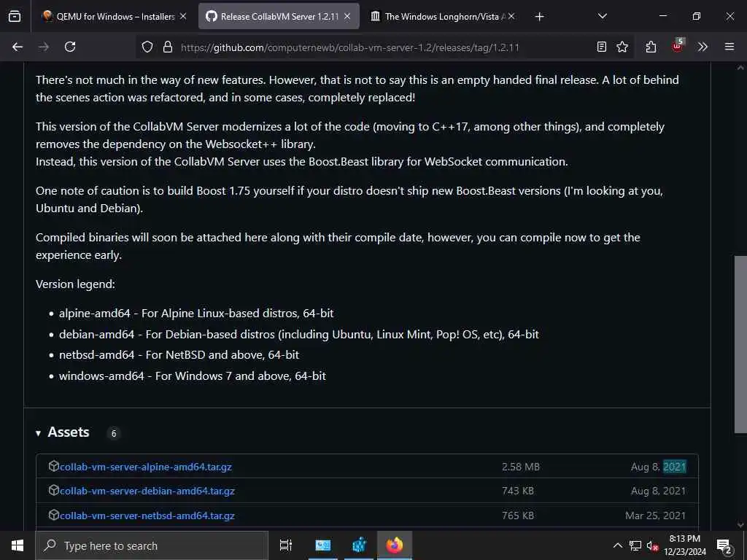Screen dimensions: 747x560
Task: Open Firefox application hamburger menu
Action: point(729,47)
